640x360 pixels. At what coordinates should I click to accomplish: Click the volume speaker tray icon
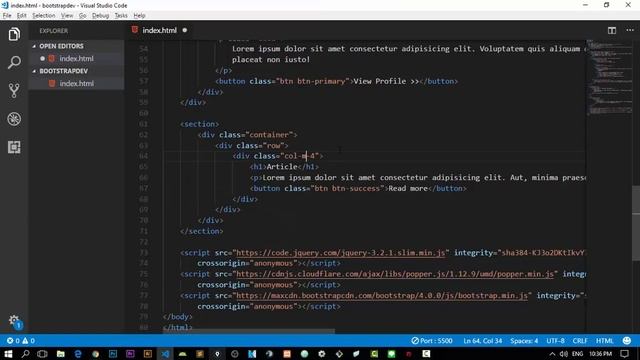tap(563, 354)
